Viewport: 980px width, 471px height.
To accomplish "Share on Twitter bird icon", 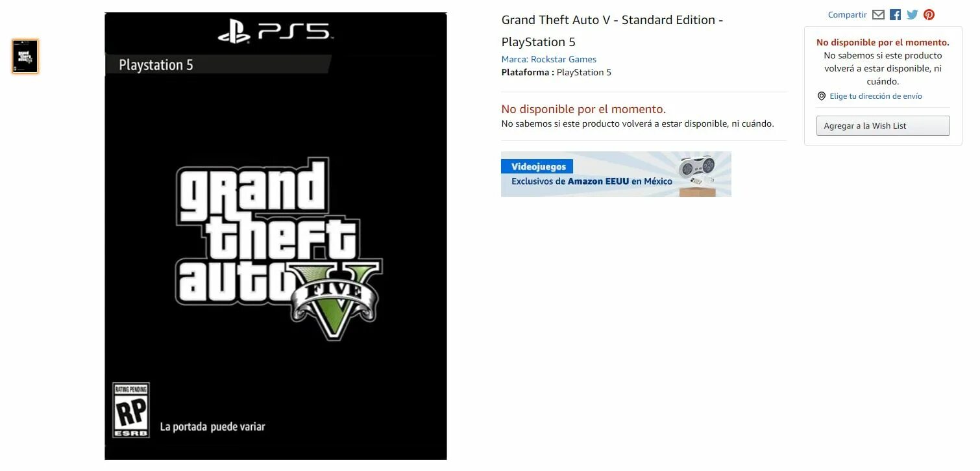I will (913, 14).
